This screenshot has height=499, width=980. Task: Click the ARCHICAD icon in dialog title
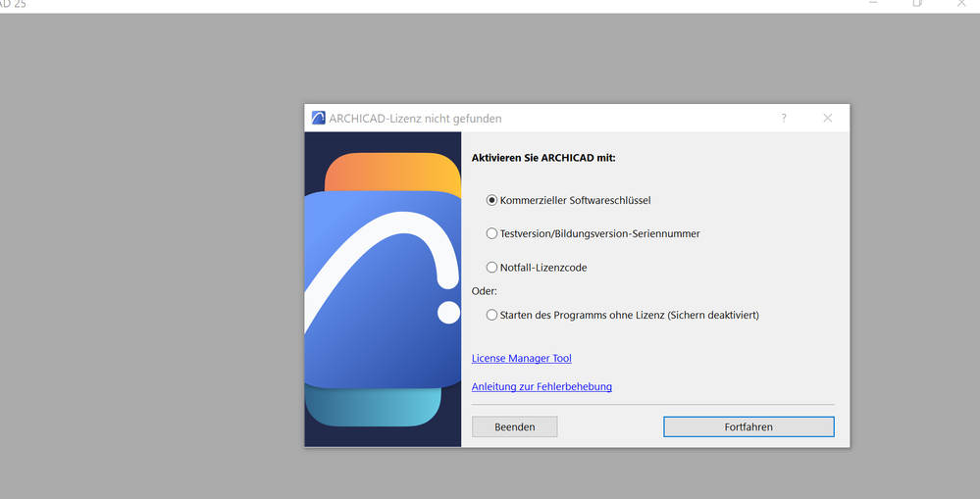click(x=318, y=118)
